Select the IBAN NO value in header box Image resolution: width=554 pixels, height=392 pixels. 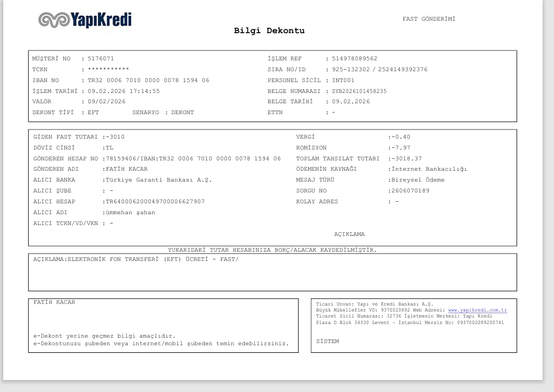click(x=149, y=80)
